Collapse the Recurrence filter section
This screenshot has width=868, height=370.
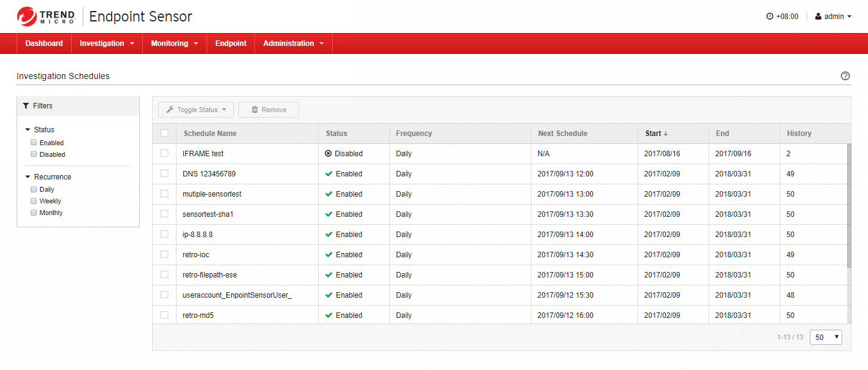click(28, 177)
